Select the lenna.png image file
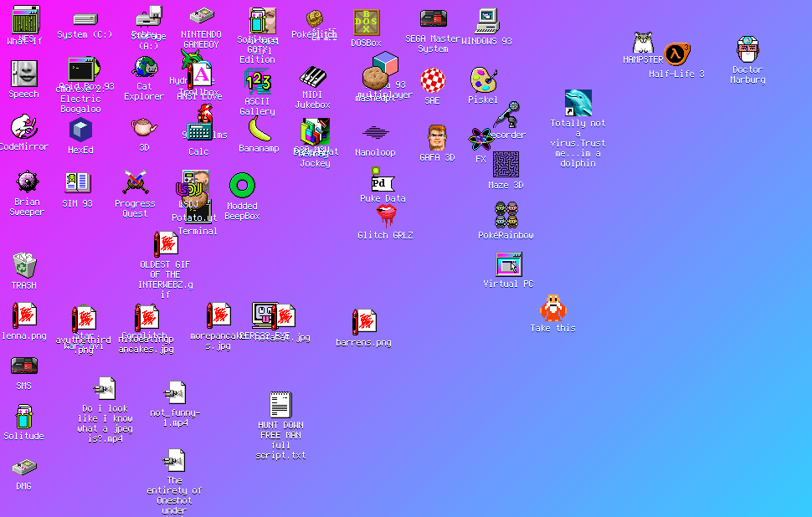The height and width of the screenshot is (517, 812). click(x=24, y=316)
